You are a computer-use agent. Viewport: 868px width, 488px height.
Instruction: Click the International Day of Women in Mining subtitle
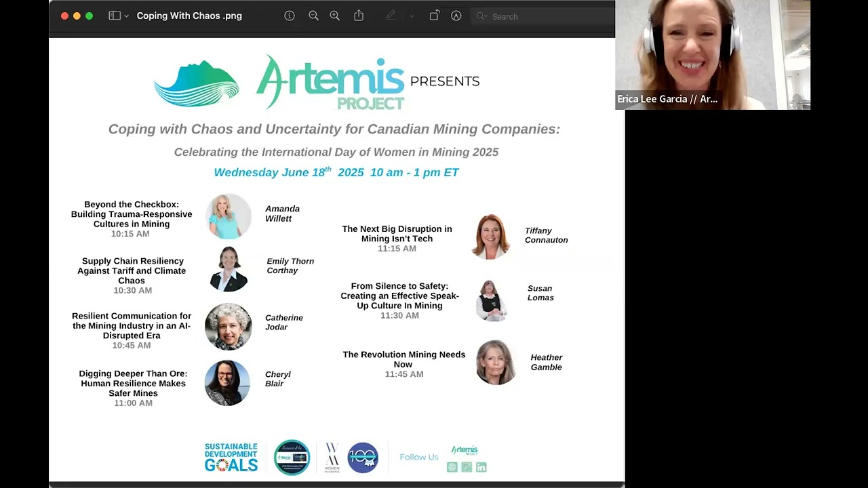tap(336, 152)
